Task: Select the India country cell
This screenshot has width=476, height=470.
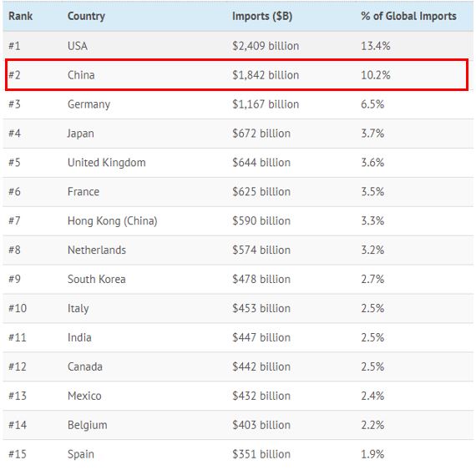Action: 79,337
